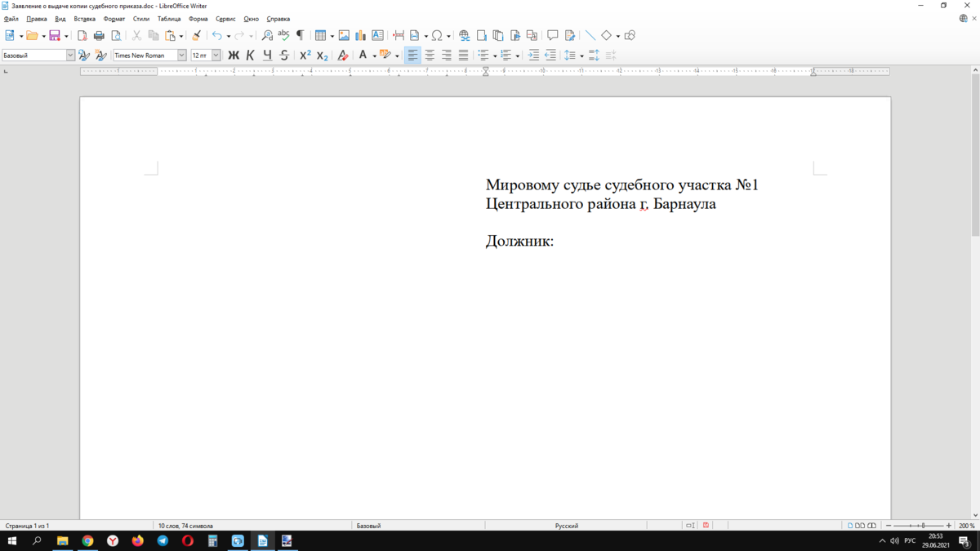Open Find & Replace

267,36
